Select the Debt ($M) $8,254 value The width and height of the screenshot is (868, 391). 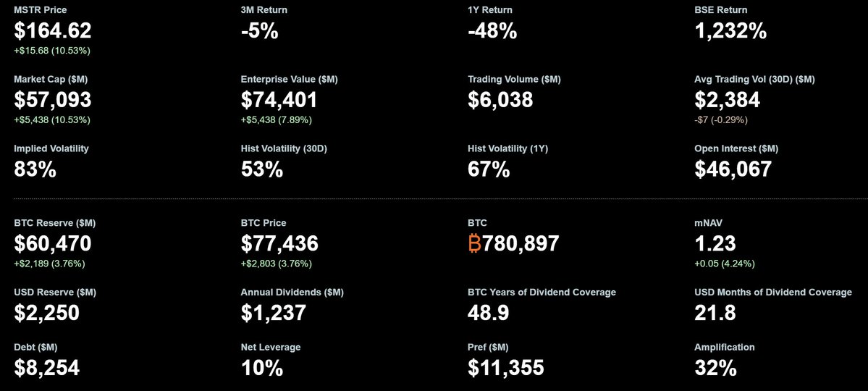[46, 367]
